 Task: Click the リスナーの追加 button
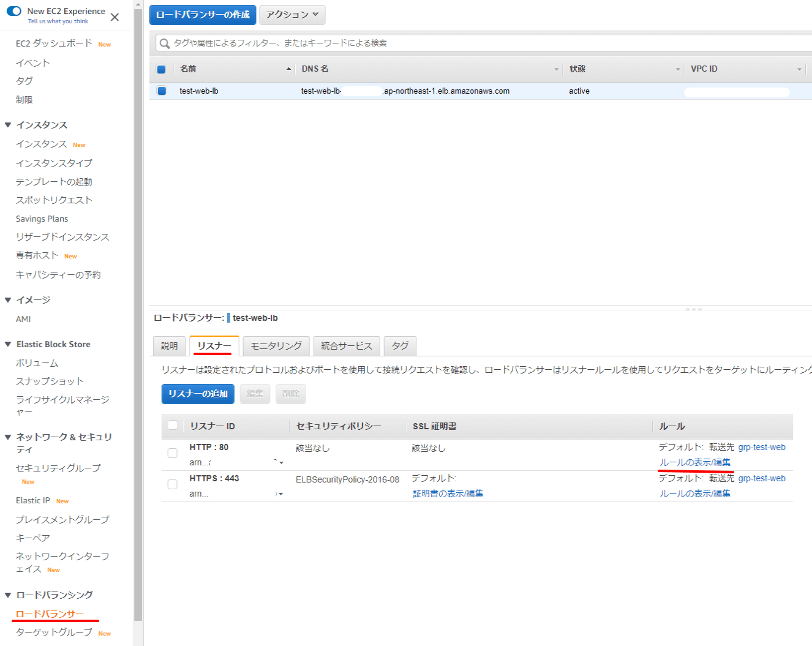(198, 394)
